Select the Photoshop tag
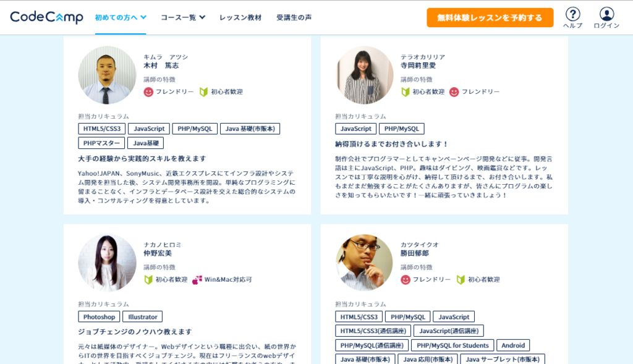This screenshot has width=633, height=364. click(x=99, y=317)
